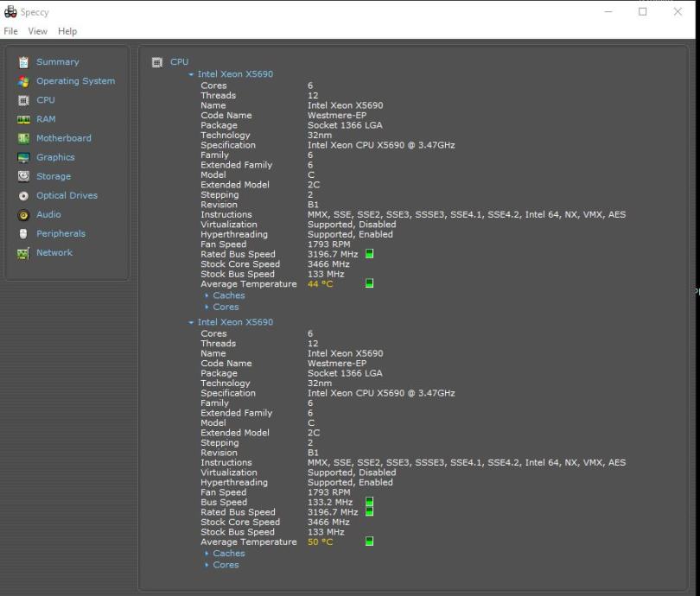
Task: Switch to the Network section
Action: pyautogui.click(x=54, y=252)
